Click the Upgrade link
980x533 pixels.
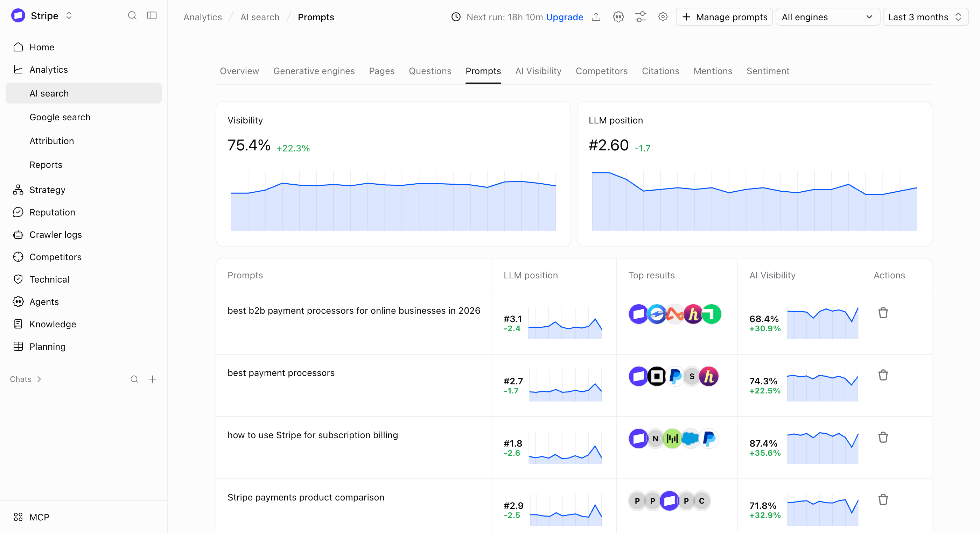click(x=564, y=17)
